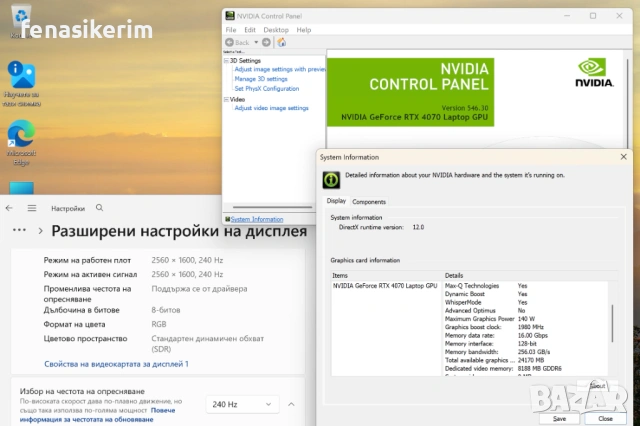The image size is (640, 426).
Task: Open the Recycle Bin desktop icon
Action: 21,18
